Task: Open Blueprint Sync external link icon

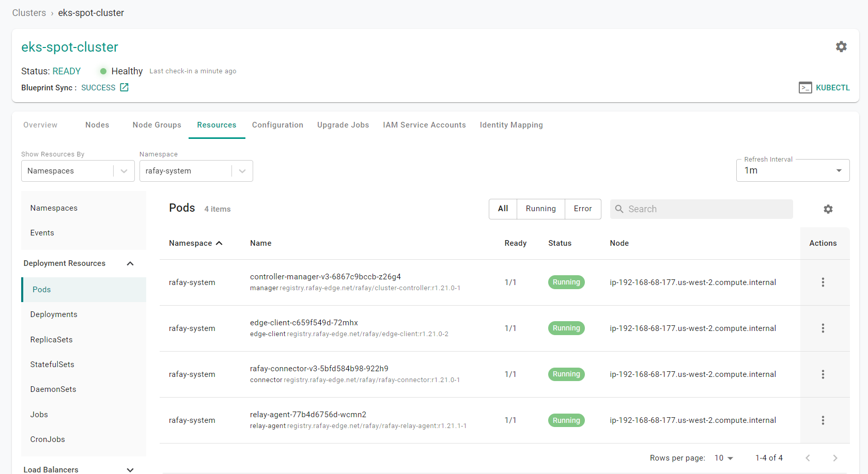Action: (x=124, y=87)
